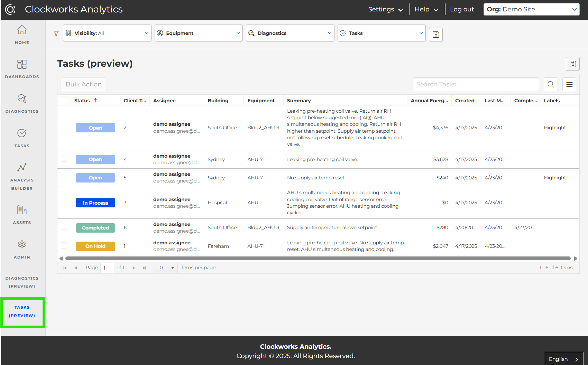Open the Diagnostics sidebar icon
588x365 pixels.
(x=22, y=99)
